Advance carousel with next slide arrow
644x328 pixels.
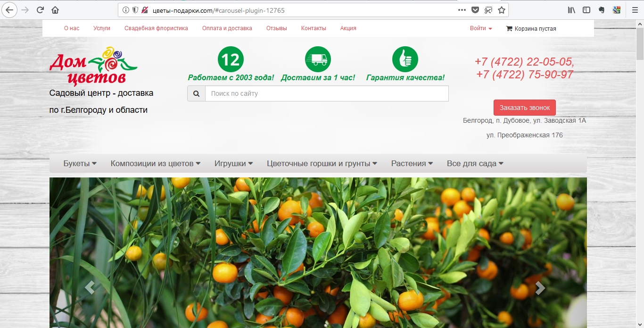coord(540,287)
